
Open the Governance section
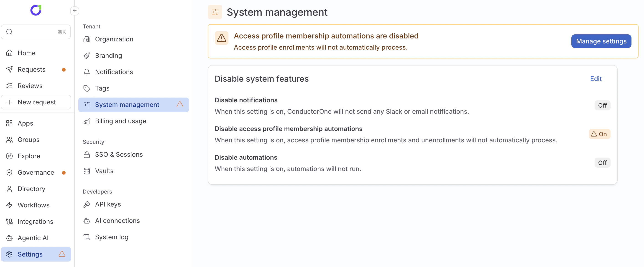(x=36, y=172)
